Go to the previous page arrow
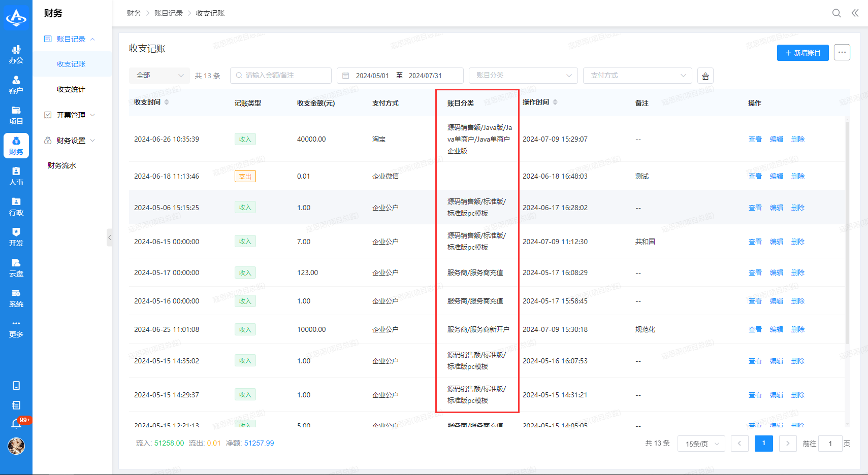The width and height of the screenshot is (868, 475). pyautogui.click(x=740, y=444)
